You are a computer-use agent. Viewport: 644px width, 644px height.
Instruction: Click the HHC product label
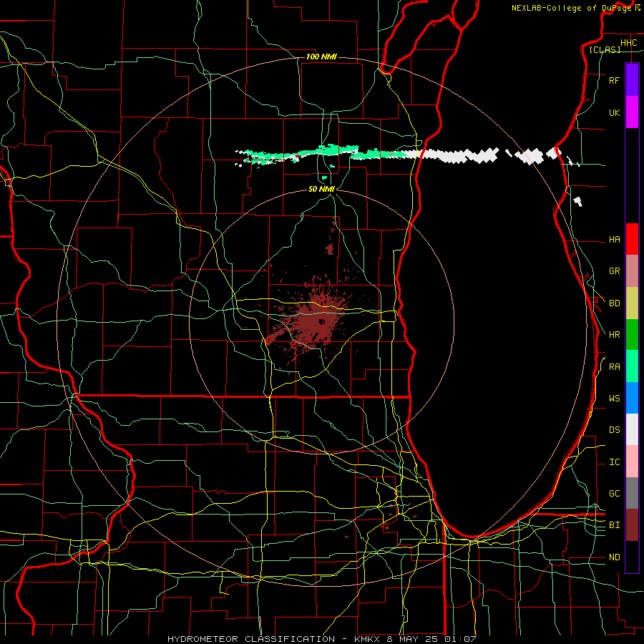pyautogui.click(x=628, y=43)
